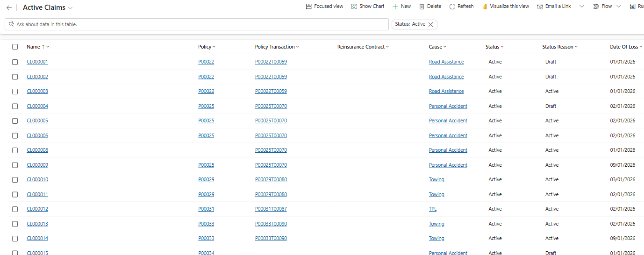The image size is (644, 255).
Task: Click Email a Link
Action: [554, 6]
